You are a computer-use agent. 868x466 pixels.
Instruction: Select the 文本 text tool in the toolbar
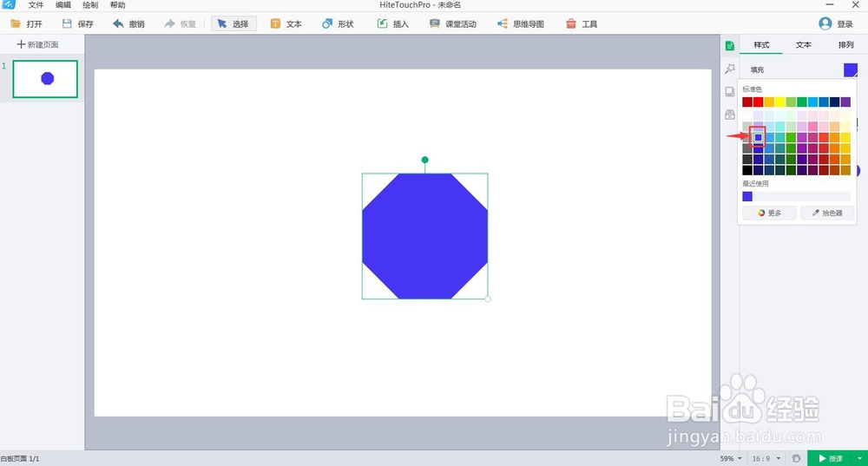[286, 23]
